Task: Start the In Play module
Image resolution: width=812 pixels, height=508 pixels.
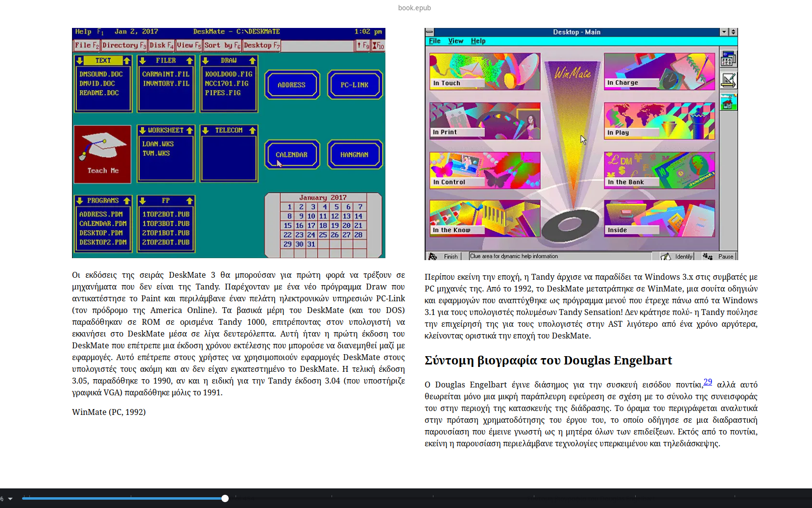Action: point(659,121)
